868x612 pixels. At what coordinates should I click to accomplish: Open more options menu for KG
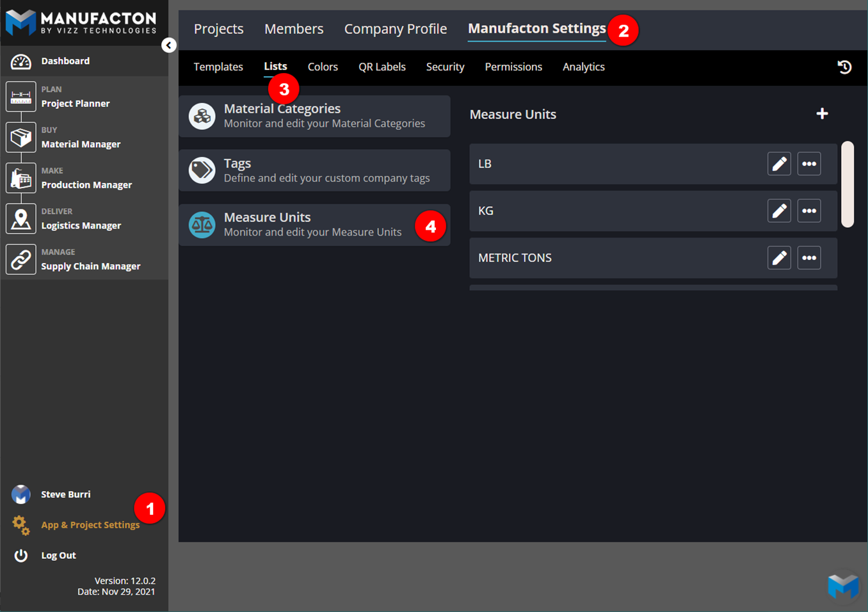[809, 211]
